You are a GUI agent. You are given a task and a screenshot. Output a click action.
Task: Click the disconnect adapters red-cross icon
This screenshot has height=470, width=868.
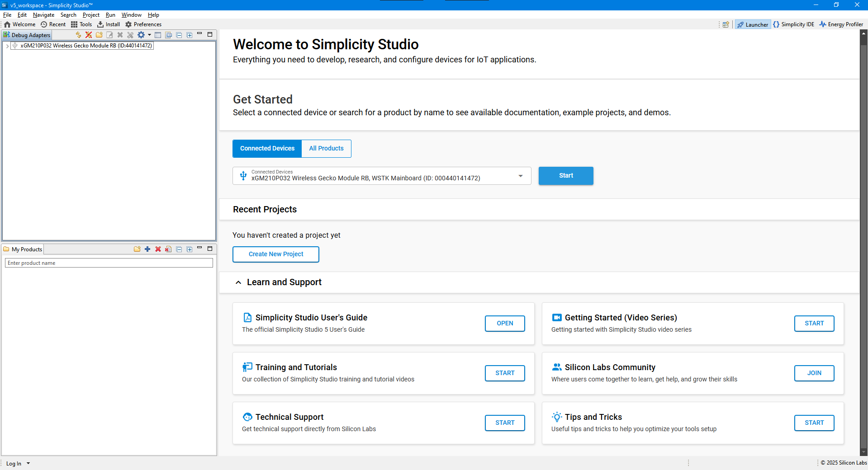coord(89,35)
